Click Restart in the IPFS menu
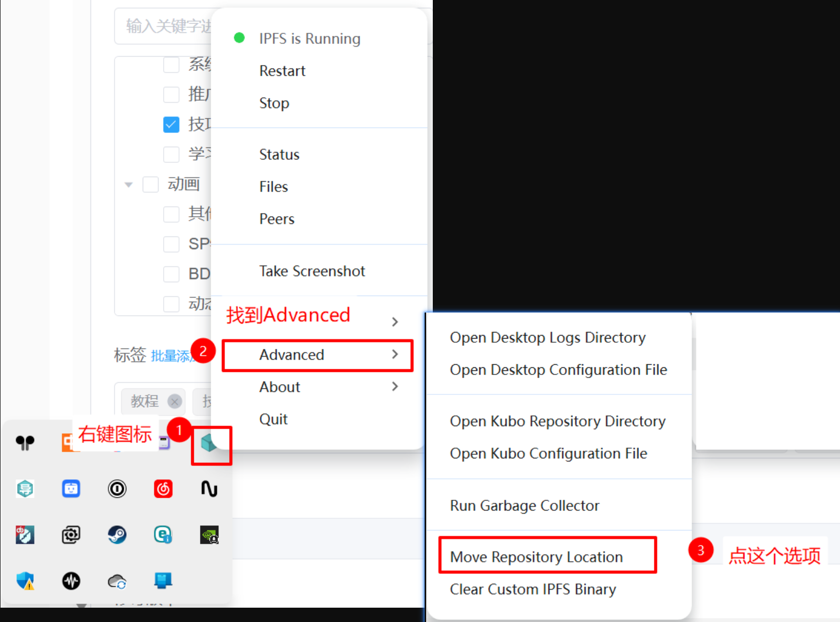 tap(282, 71)
